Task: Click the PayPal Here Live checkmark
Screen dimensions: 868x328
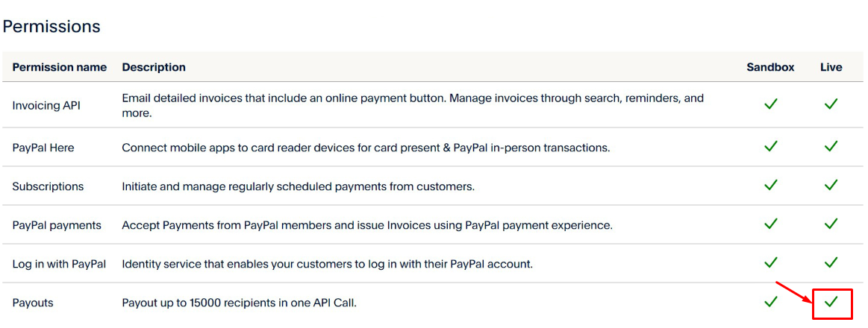Action: click(x=831, y=147)
